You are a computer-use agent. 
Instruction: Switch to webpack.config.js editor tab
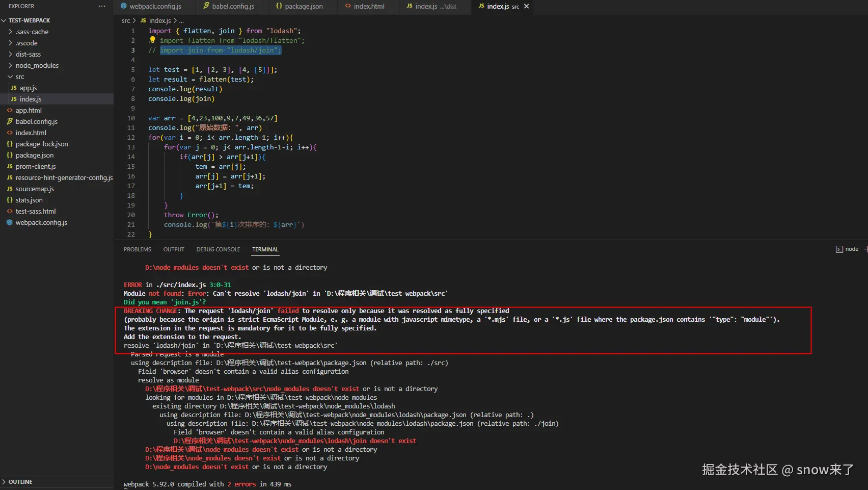coord(154,7)
